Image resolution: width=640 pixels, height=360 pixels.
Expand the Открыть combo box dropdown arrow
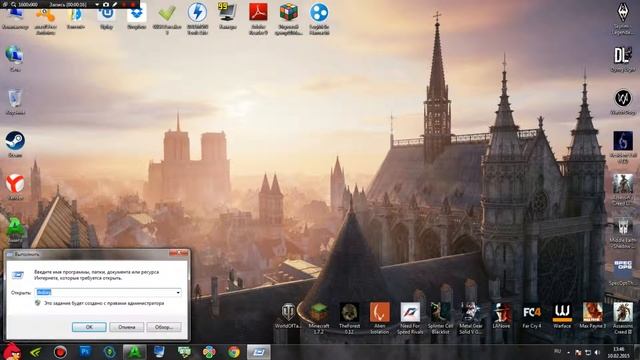click(178, 292)
